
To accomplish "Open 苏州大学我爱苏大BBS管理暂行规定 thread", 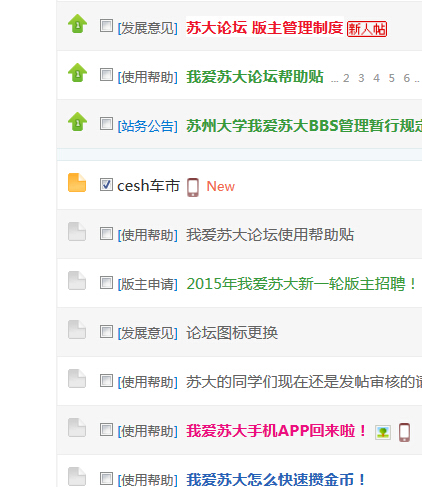I will point(304,126).
